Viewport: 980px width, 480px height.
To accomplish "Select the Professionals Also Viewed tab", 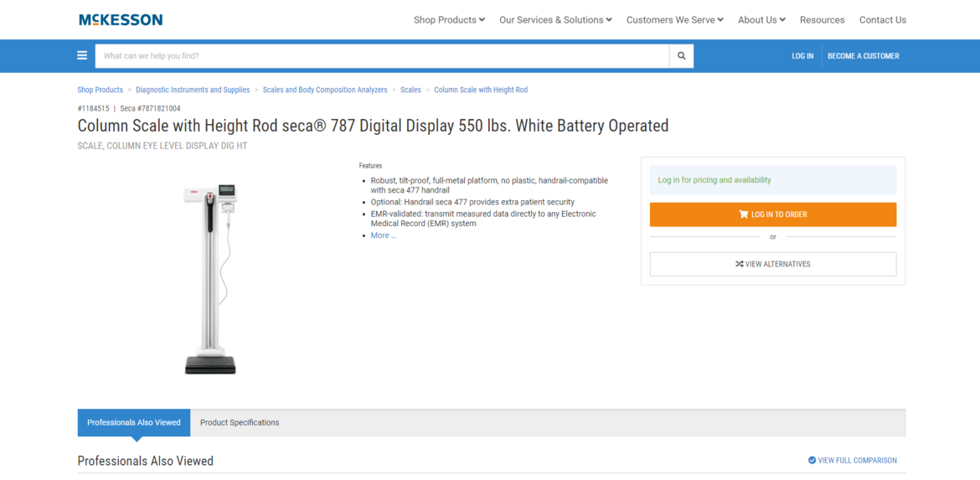I will coord(134,422).
